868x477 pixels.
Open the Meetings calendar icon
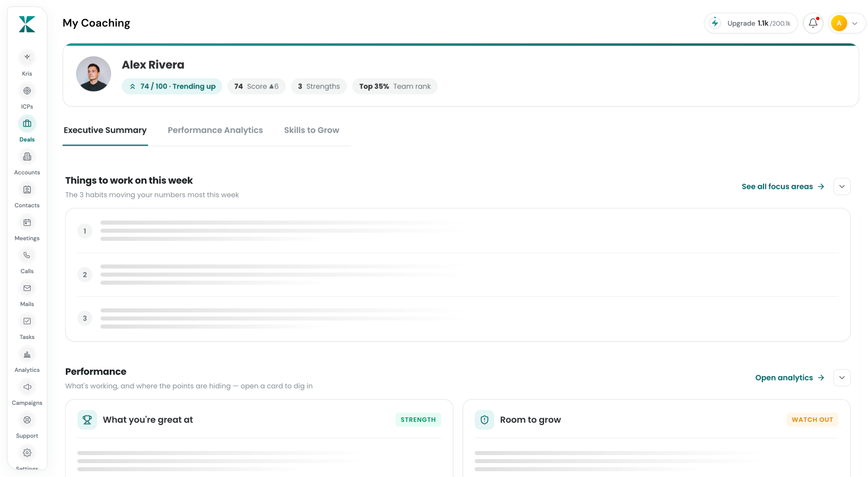[27, 222]
